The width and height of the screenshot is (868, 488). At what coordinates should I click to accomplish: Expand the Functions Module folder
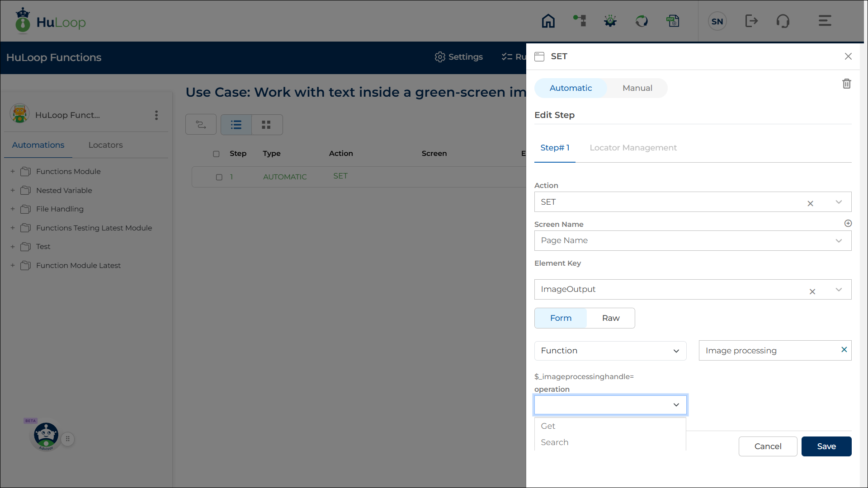pyautogui.click(x=13, y=171)
